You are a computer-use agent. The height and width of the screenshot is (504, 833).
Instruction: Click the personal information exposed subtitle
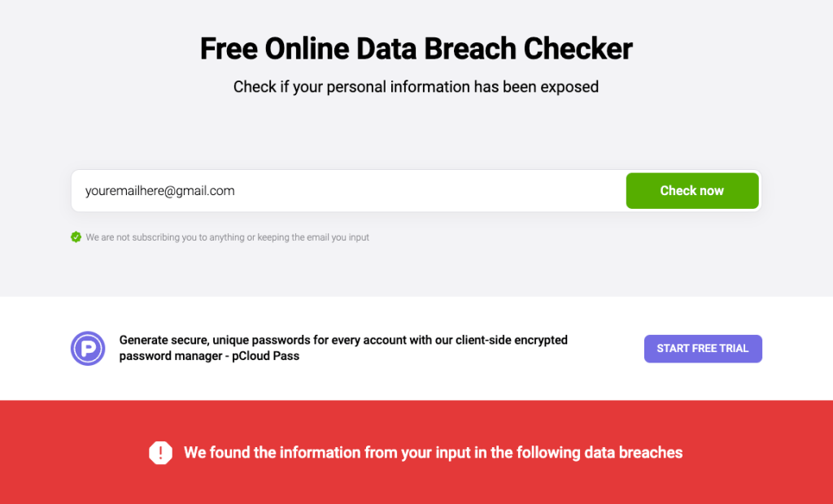pyautogui.click(x=416, y=87)
